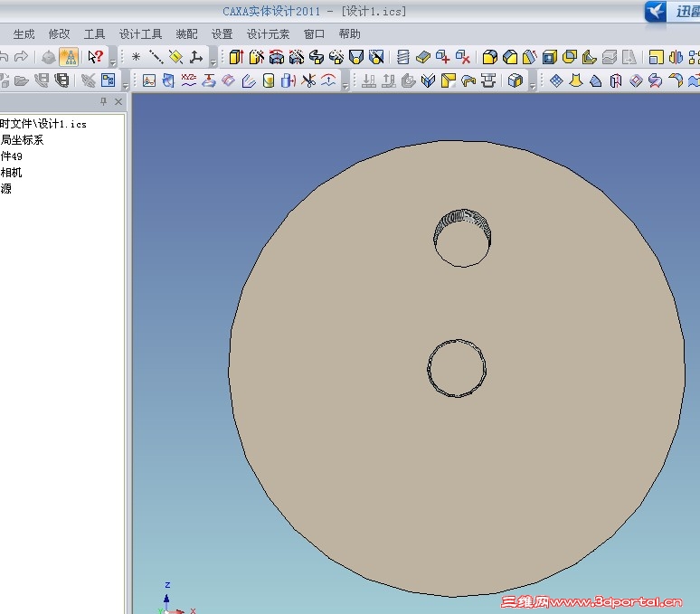This screenshot has width=700, height=614.
Task: Click the Mirror feature icon
Action: (676, 57)
